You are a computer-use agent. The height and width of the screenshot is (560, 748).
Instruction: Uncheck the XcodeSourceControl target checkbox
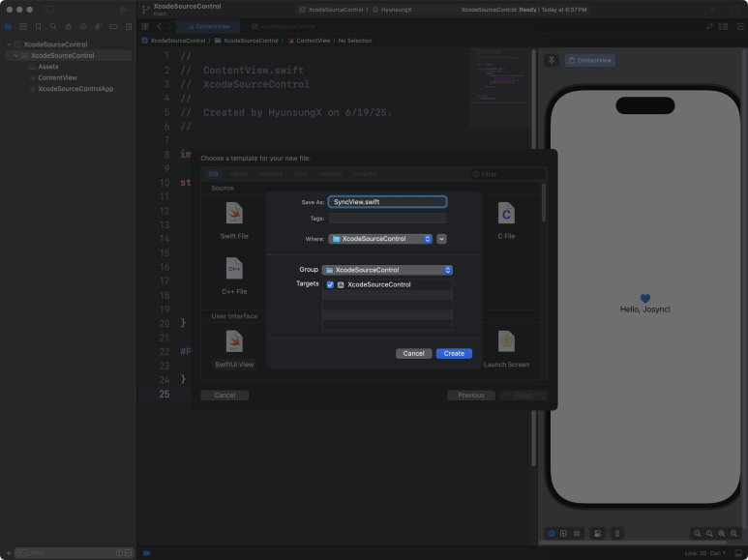(x=330, y=284)
